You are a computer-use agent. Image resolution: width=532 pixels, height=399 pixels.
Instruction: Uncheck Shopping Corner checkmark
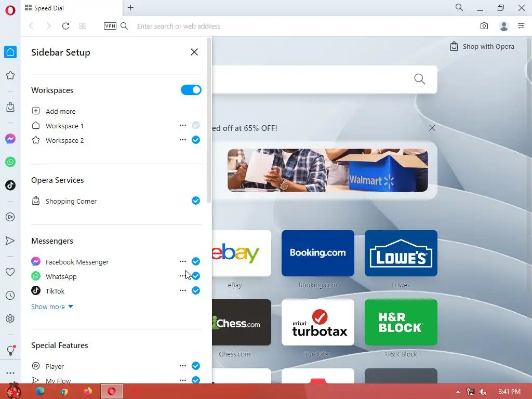196,201
